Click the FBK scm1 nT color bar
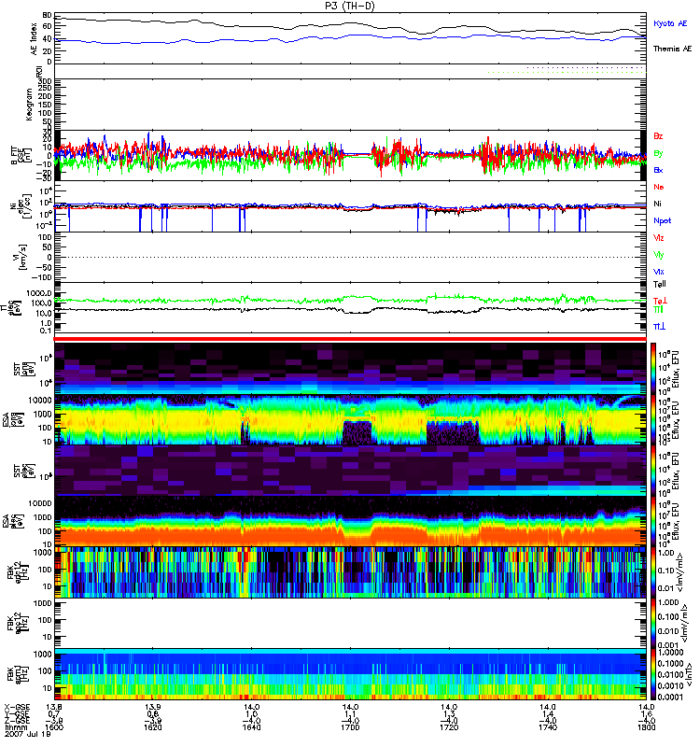700x747 pixels. click(654, 674)
